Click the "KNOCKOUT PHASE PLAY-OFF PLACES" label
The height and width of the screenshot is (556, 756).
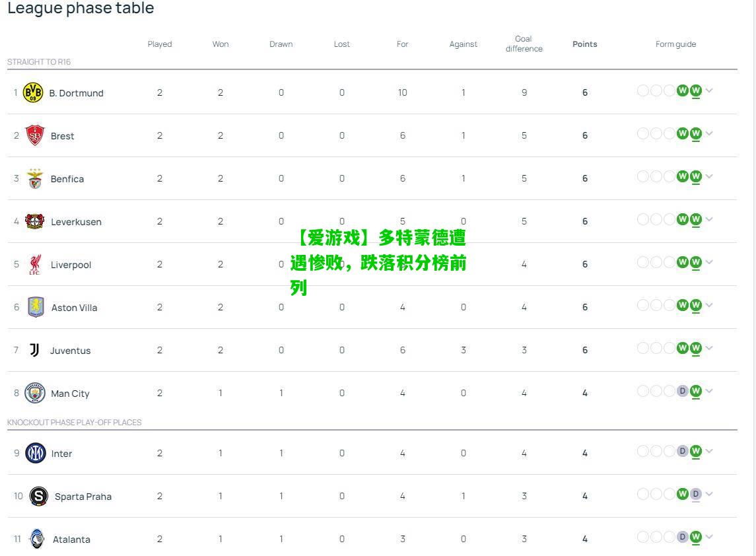coord(74,423)
